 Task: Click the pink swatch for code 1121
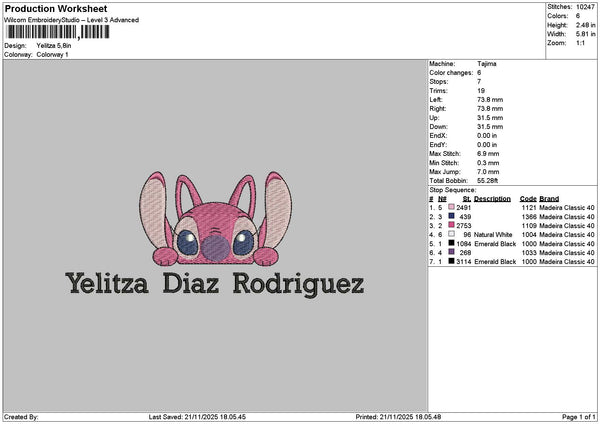point(452,207)
